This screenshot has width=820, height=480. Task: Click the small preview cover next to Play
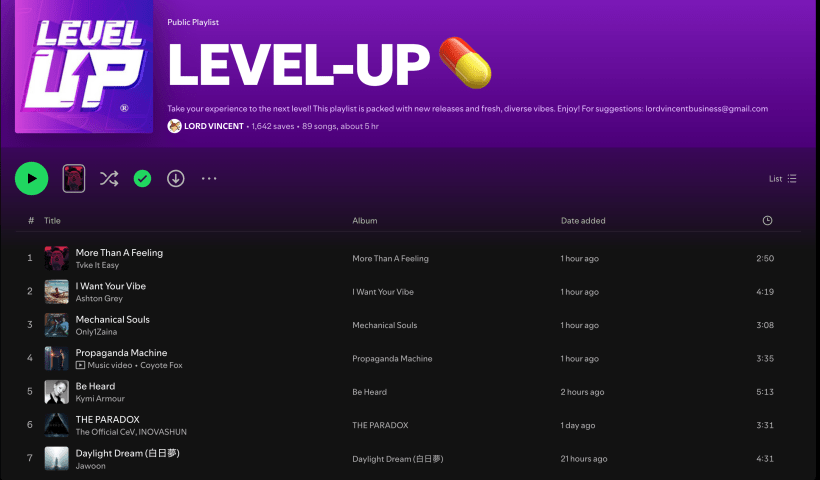(73, 179)
